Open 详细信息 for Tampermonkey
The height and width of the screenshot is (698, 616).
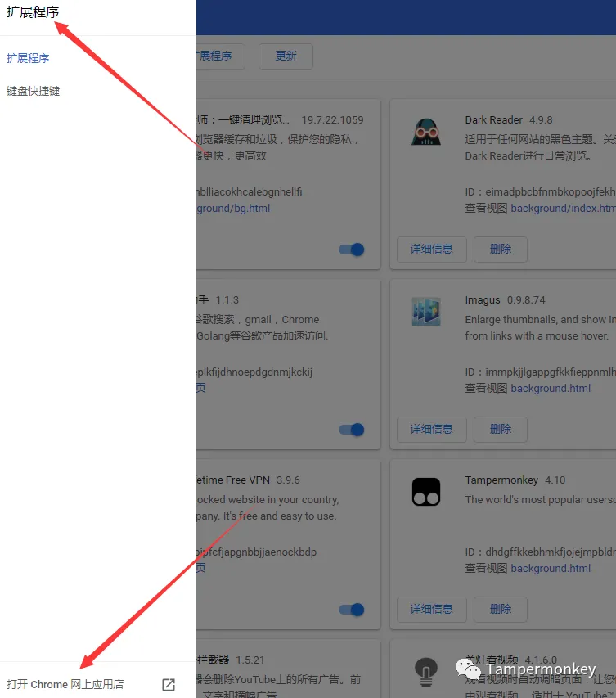(x=431, y=609)
